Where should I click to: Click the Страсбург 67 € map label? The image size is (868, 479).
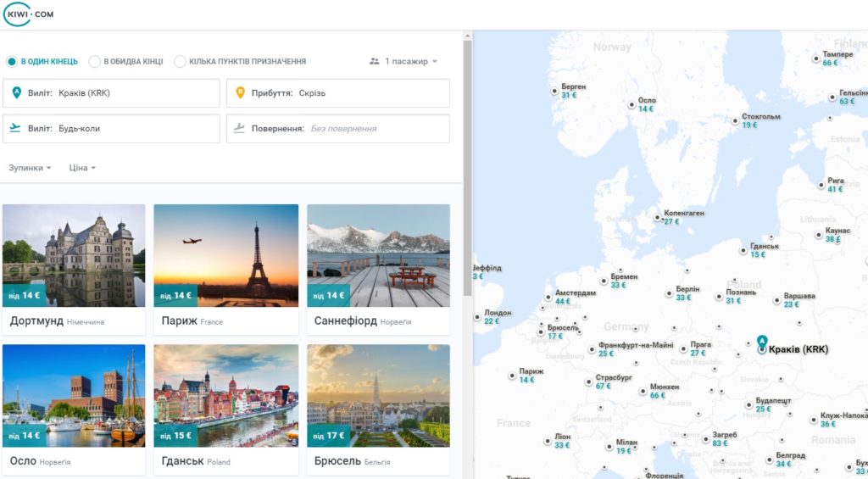(x=614, y=382)
